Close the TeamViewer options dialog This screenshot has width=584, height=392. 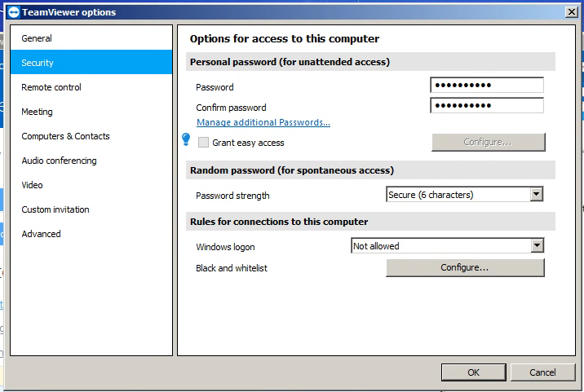[x=572, y=12]
